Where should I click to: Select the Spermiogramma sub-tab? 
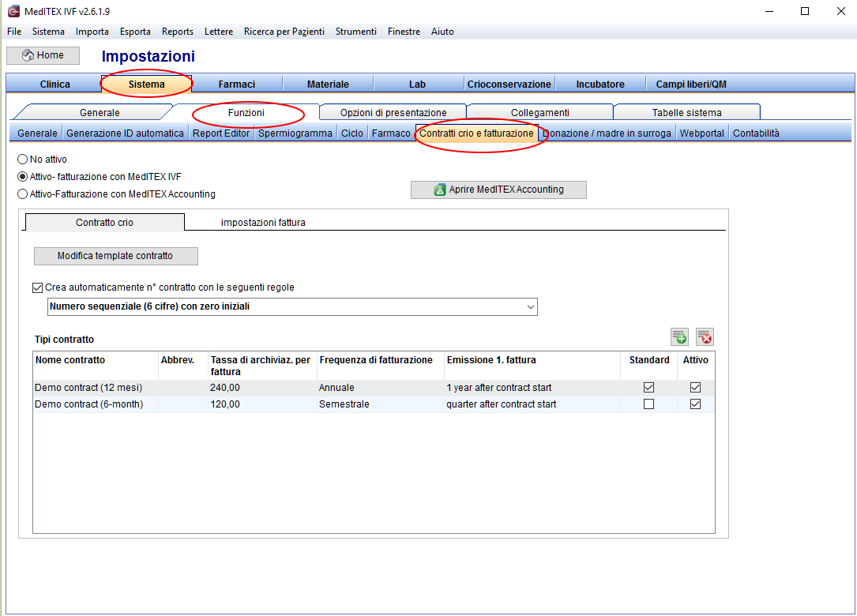295,133
